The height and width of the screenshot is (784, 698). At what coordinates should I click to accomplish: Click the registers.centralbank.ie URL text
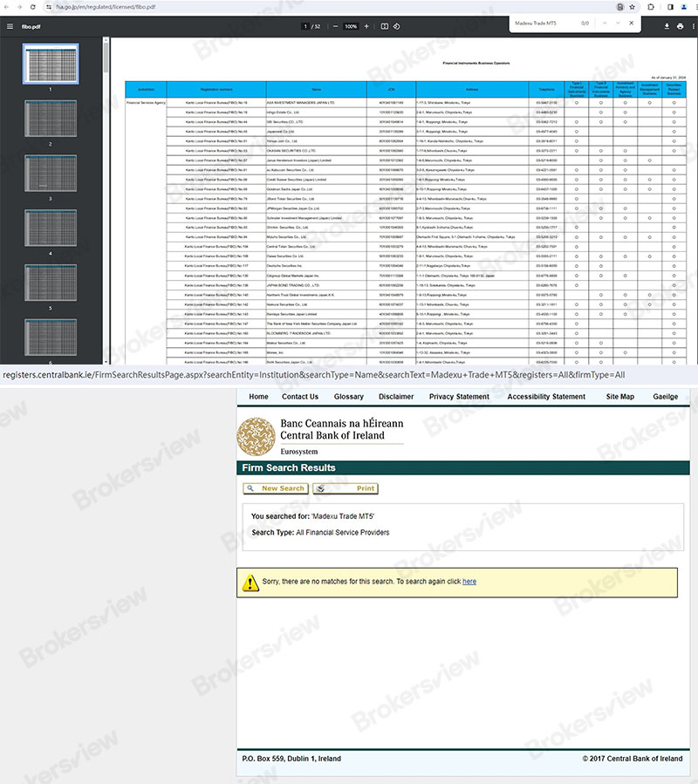314,375
